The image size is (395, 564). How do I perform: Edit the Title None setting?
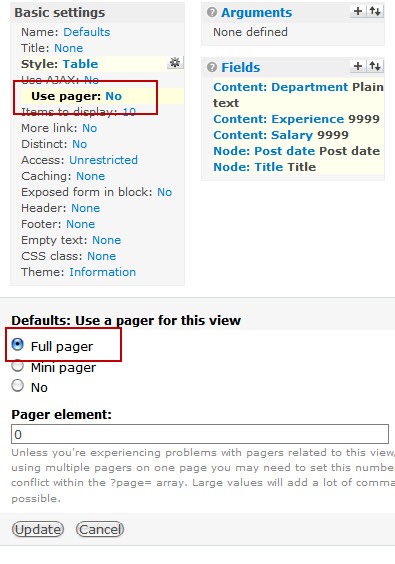68,48
